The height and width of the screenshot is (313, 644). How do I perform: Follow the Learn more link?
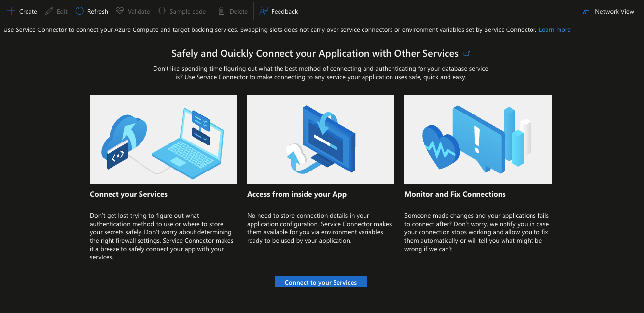(x=555, y=30)
